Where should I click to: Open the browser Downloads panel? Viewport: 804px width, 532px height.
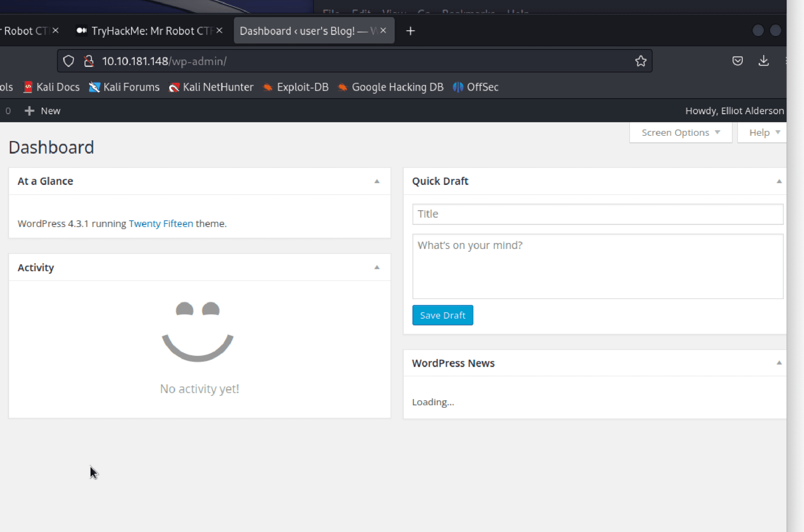763,61
